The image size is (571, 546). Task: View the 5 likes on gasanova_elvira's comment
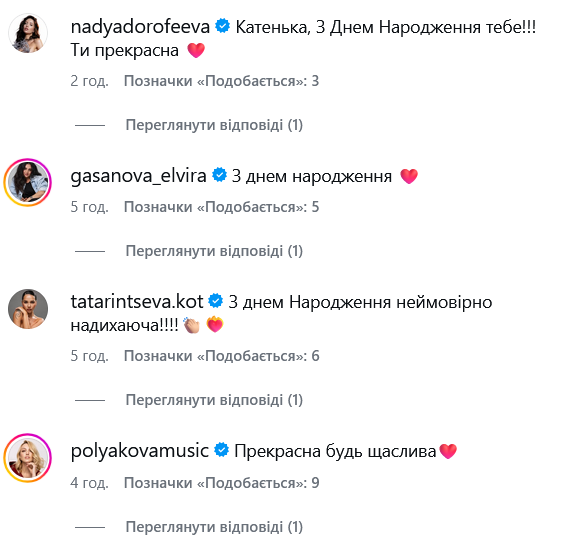(221, 207)
